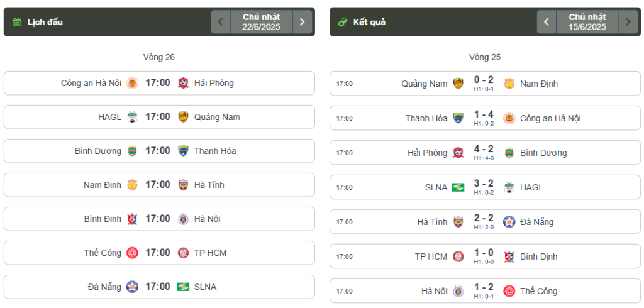
Task: Click the Thanh Hóa team name in results
Action: (x=426, y=118)
